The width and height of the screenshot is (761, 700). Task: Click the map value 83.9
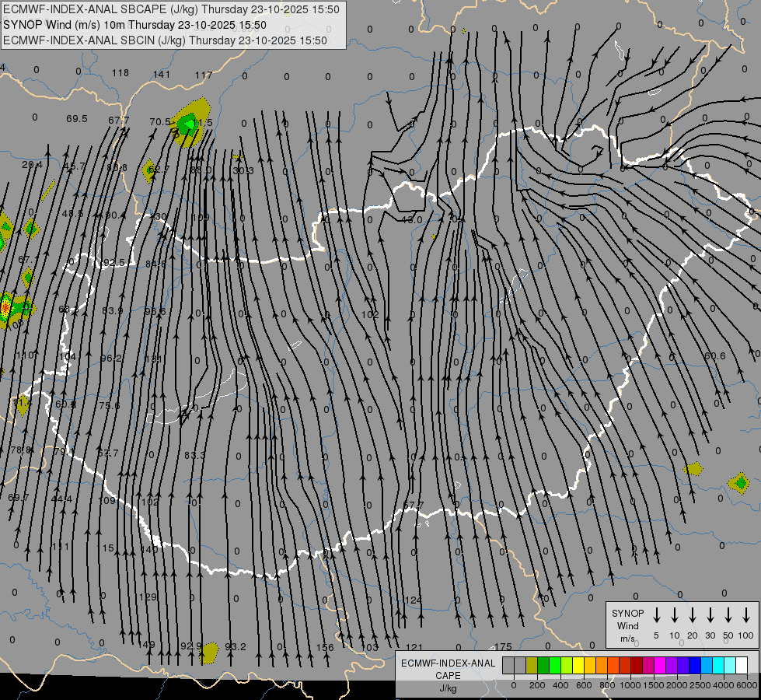pyautogui.click(x=113, y=311)
